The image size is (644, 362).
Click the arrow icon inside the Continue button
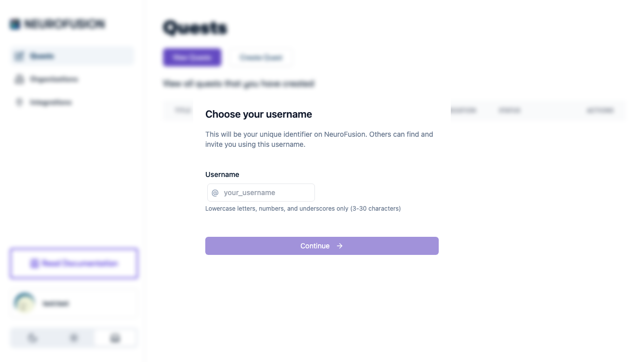coord(340,246)
